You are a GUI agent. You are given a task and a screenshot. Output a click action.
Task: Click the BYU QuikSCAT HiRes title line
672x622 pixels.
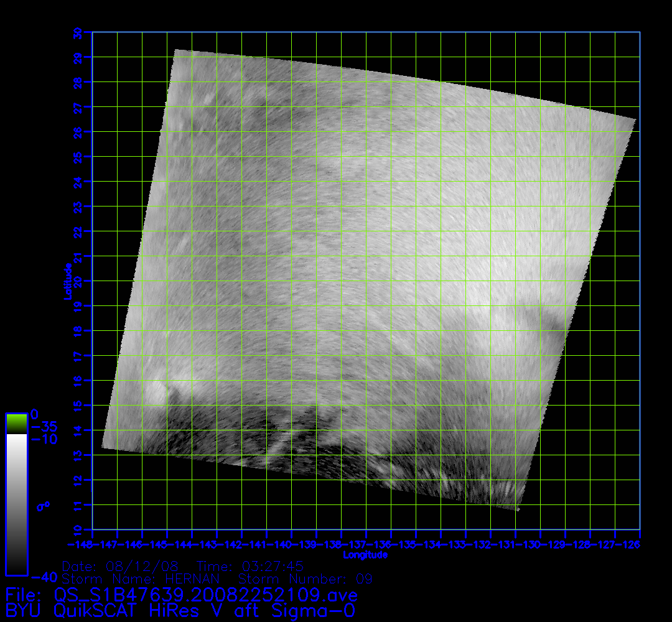[180, 610]
